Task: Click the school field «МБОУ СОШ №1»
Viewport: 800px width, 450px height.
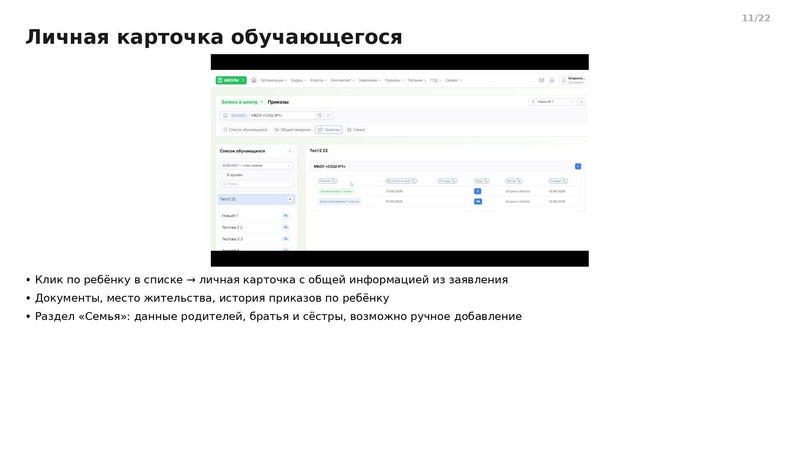Action: click(x=267, y=115)
